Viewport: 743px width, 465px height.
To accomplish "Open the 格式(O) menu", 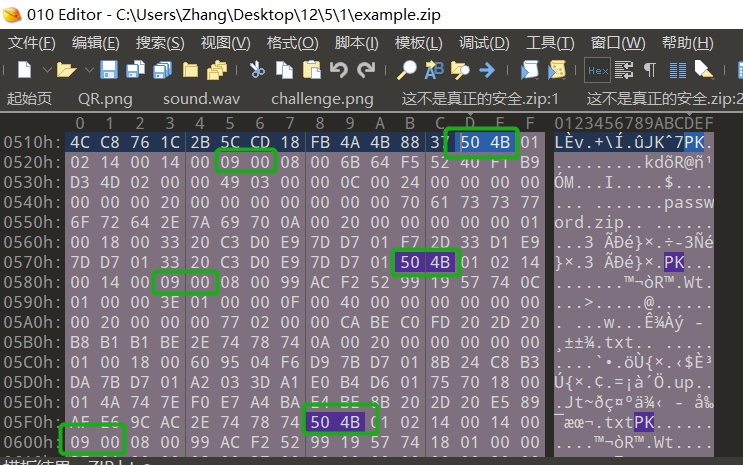I will pyautogui.click(x=292, y=43).
